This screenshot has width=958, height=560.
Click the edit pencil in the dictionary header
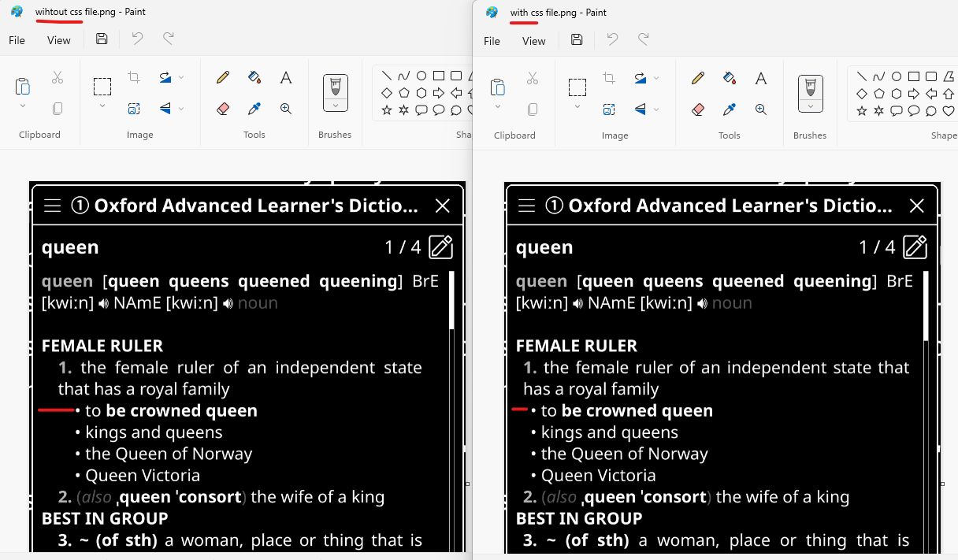tap(440, 247)
